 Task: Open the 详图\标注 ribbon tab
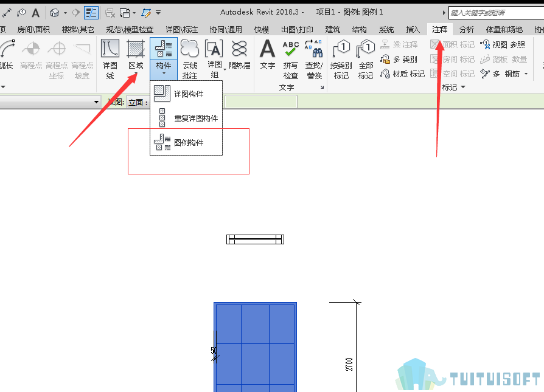point(181,30)
